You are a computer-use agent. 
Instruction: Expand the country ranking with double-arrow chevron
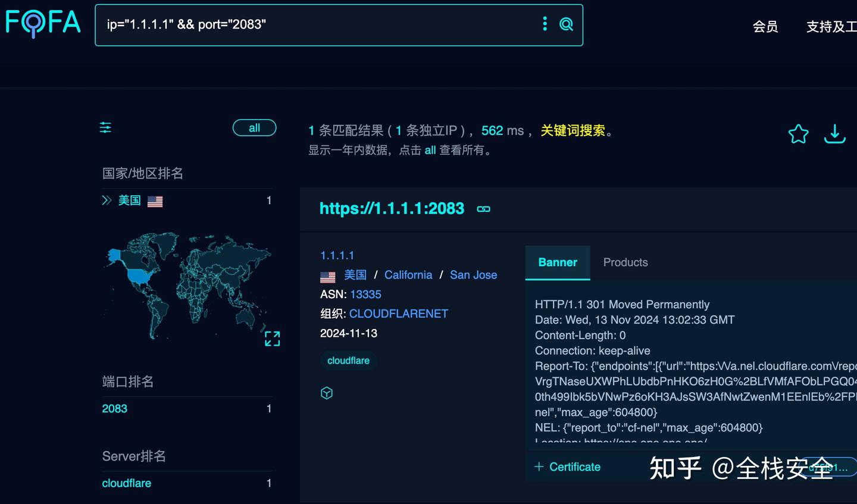pyautogui.click(x=106, y=201)
